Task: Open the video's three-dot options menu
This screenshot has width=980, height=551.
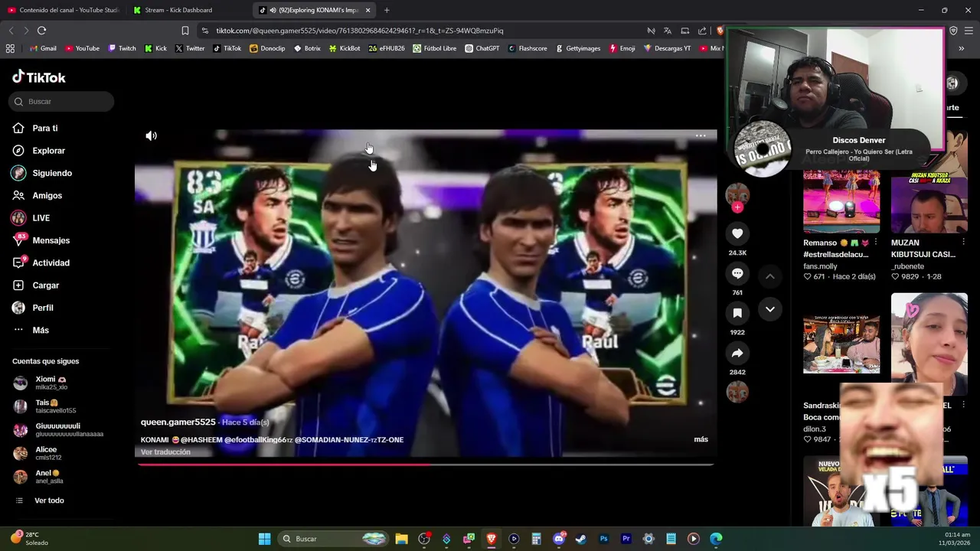Action: click(x=701, y=136)
